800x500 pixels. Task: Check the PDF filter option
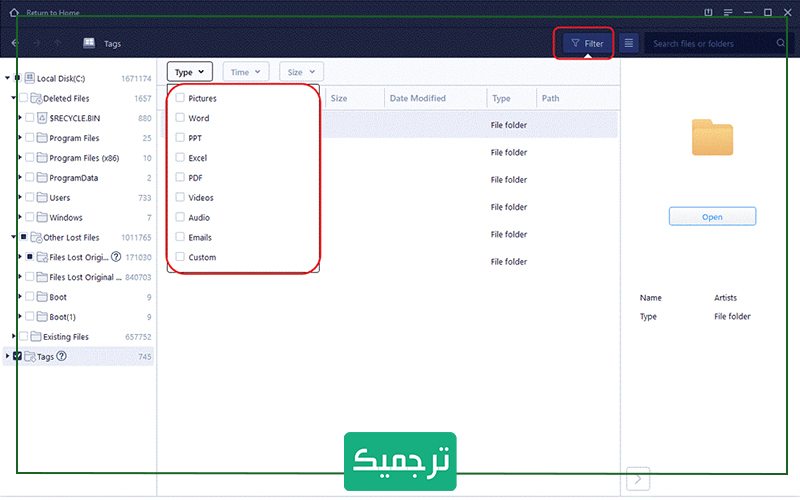pyautogui.click(x=180, y=177)
